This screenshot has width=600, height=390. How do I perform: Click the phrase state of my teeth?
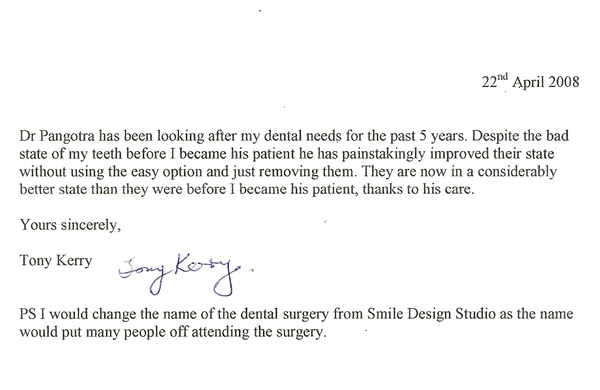[x=71, y=154]
